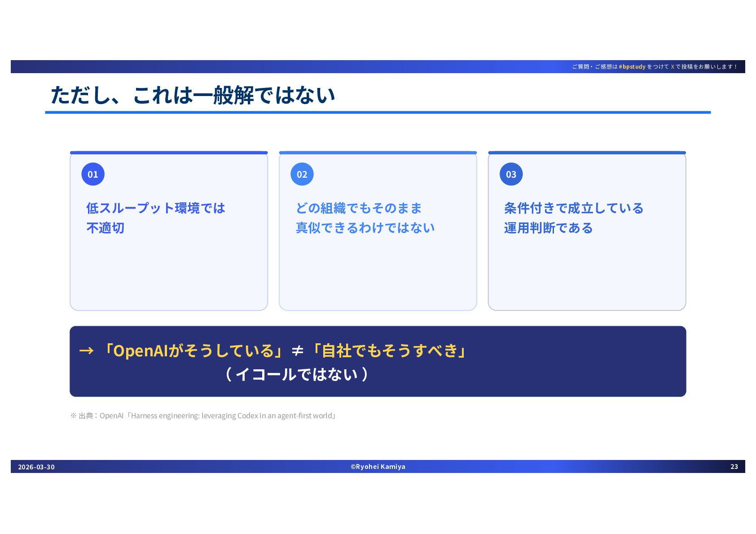Click the slide page number '23'

[734, 467]
